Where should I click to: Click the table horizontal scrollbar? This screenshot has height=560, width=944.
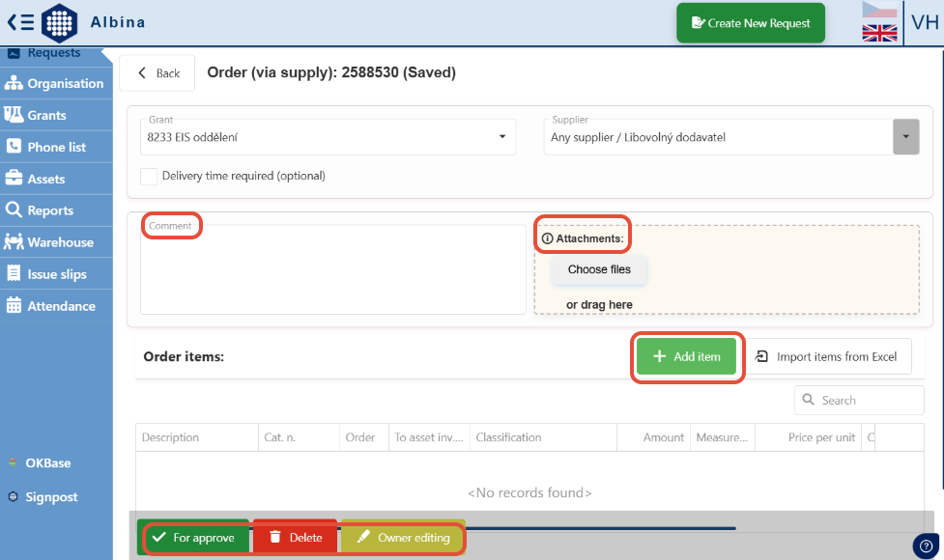599,528
